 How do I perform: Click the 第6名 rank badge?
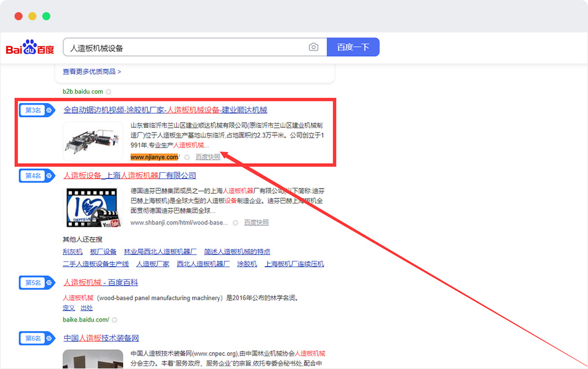coord(37,339)
